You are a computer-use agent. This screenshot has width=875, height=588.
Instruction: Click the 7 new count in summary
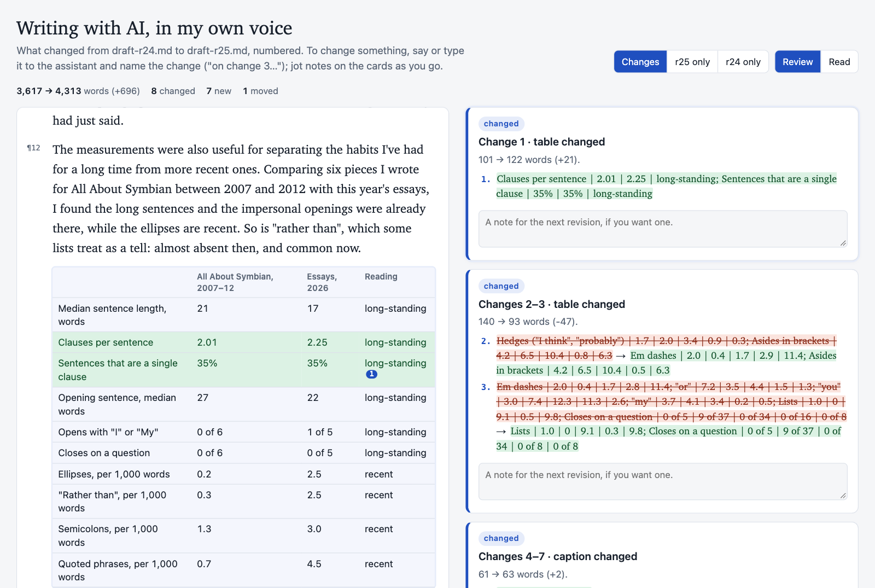(219, 91)
